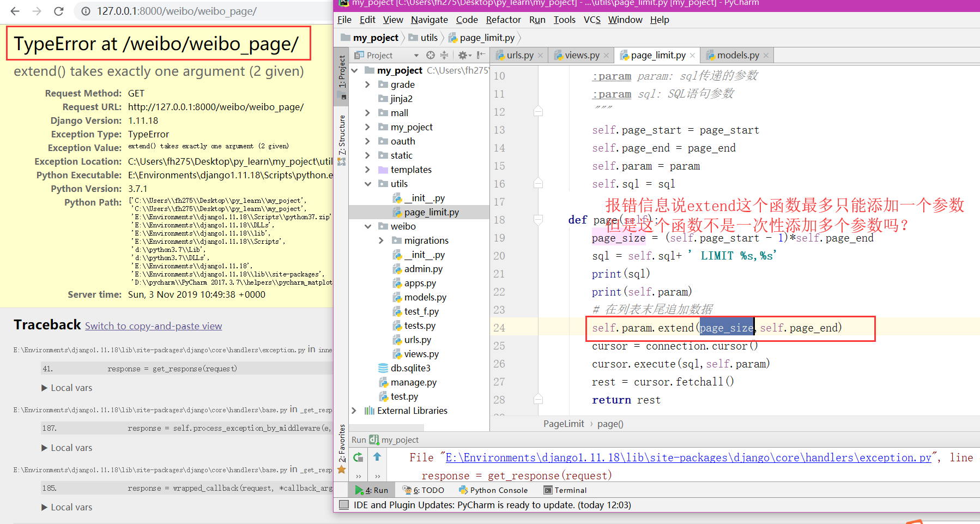The image size is (980, 524).
Task: Close the urls.py editor tab
Action: [x=540, y=56]
